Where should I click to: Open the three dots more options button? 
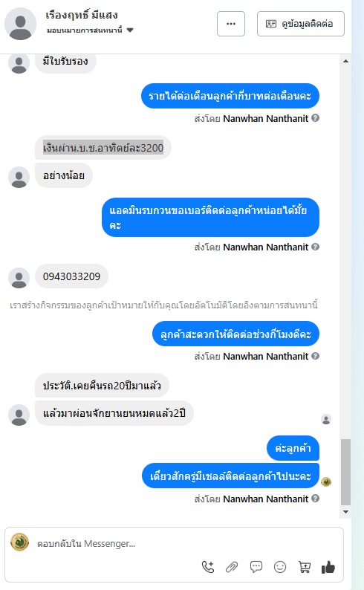pyautogui.click(x=231, y=24)
